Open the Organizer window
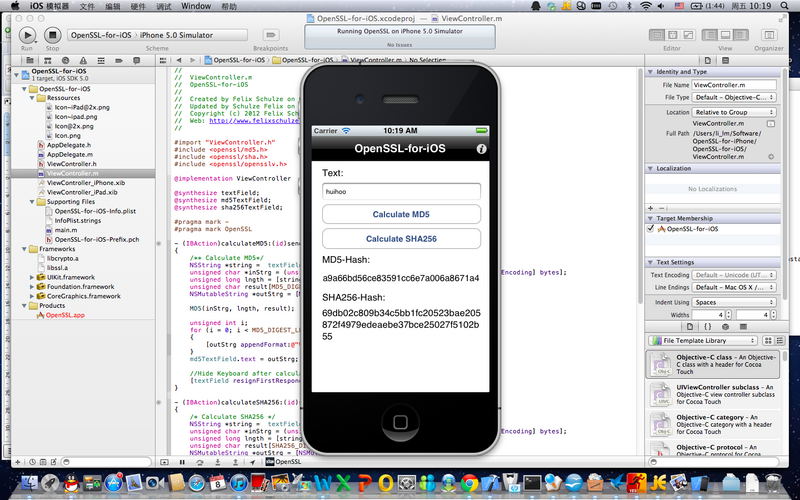 (x=769, y=35)
